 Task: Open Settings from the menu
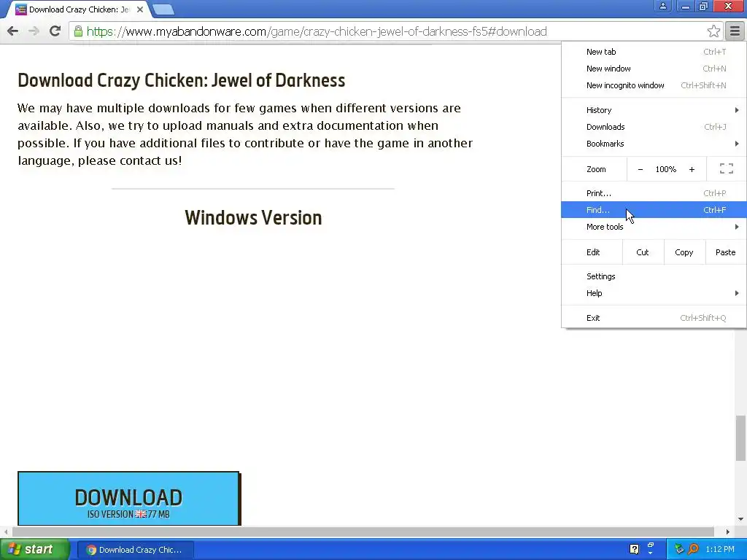[654, 276]
